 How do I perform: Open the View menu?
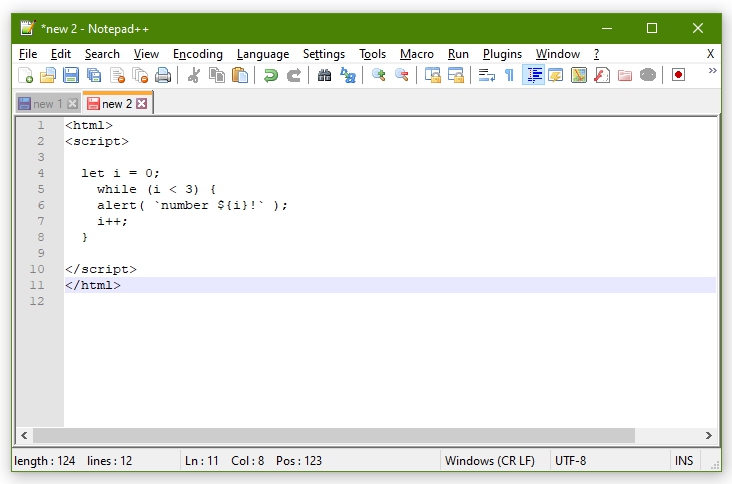146,54
